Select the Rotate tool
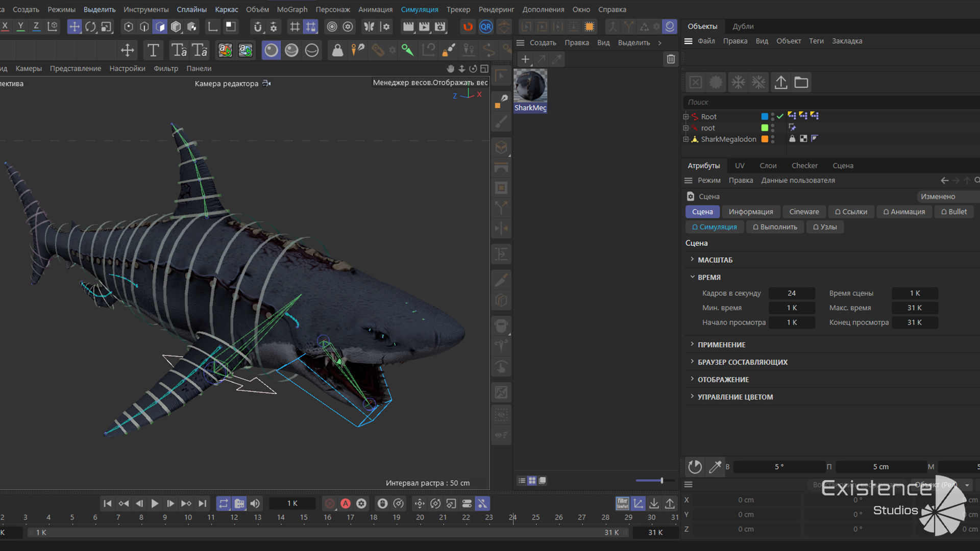This screenshot has width=980, height=551. pos(90,27)
